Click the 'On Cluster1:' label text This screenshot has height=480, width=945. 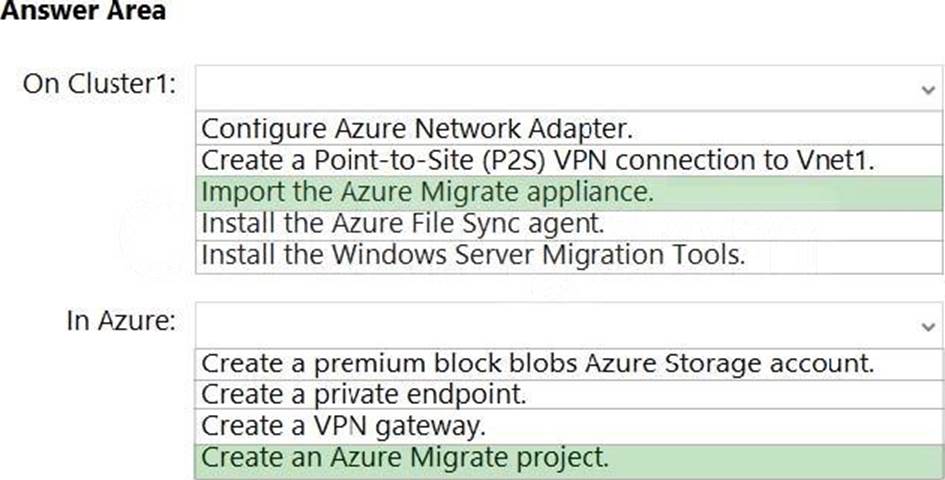pyautogui.click(x=100, y=84)
